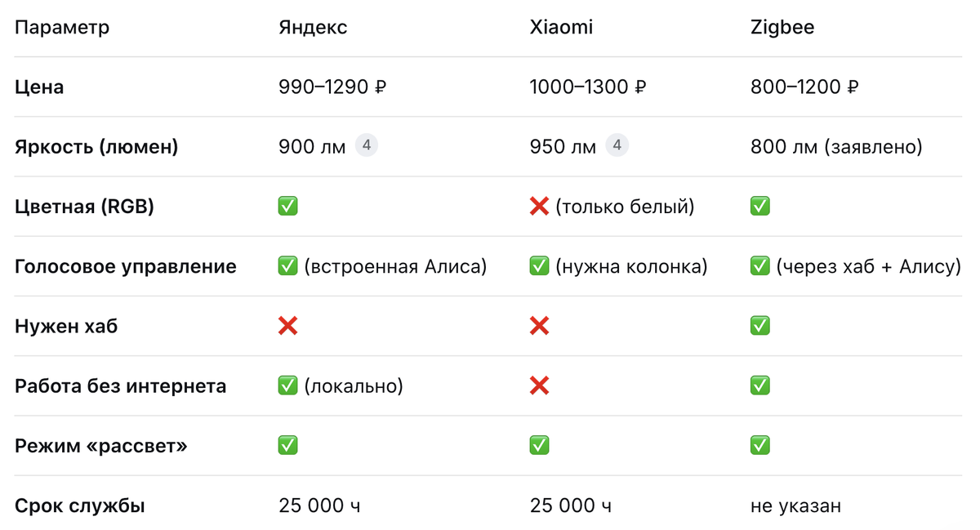Click Яндекс checkmark in Режим «рассвет» row
This screenshot has width=980, height=530.
(288, 445)
